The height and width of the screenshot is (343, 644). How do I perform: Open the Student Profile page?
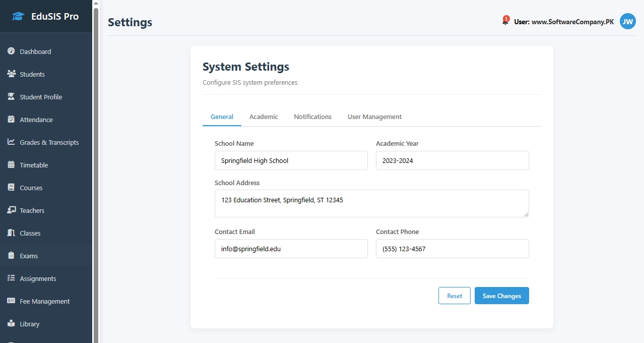click(x=40, y=97)
